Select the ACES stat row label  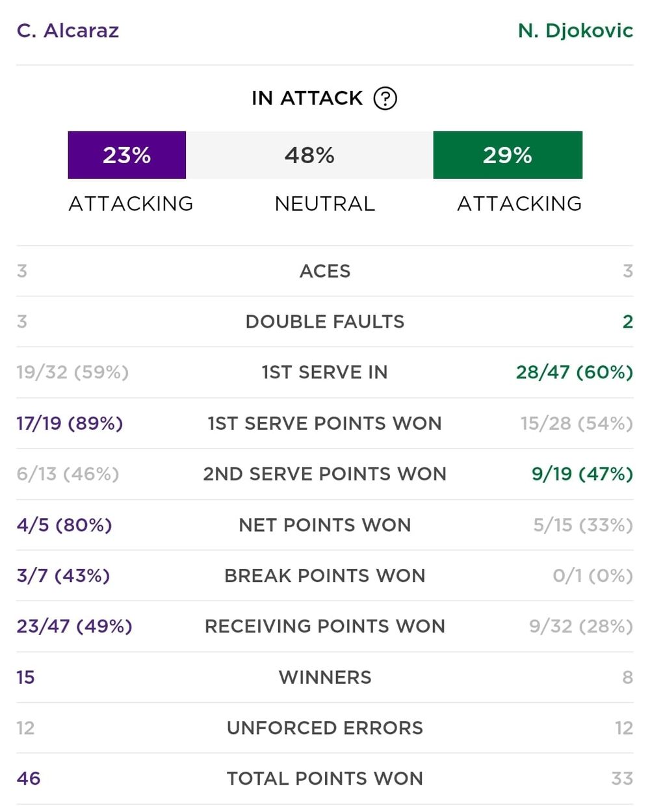tap(325, 271)
